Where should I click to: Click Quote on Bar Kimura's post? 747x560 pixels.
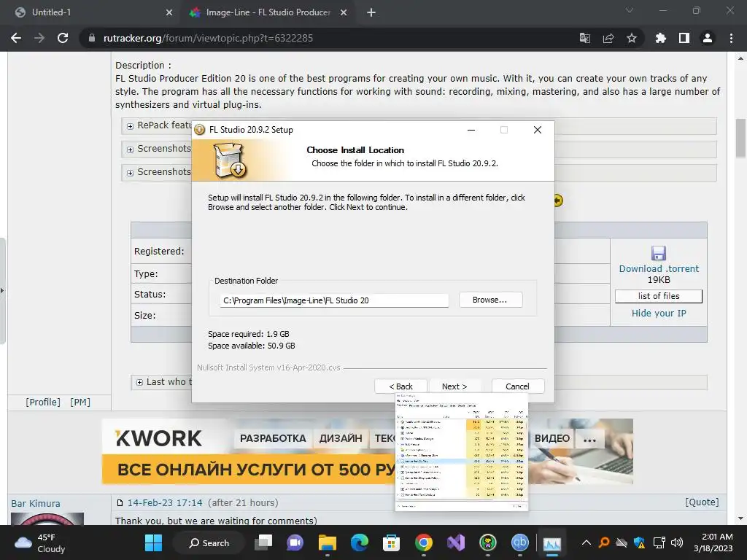702,502
